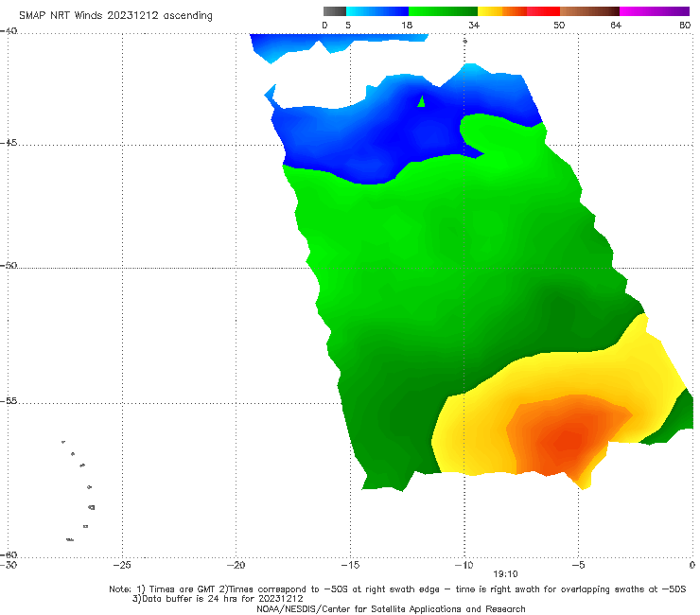Click the 'SMAP NRT Winds 20231212 ascending' title
The image size is (700, 615).
115,16
